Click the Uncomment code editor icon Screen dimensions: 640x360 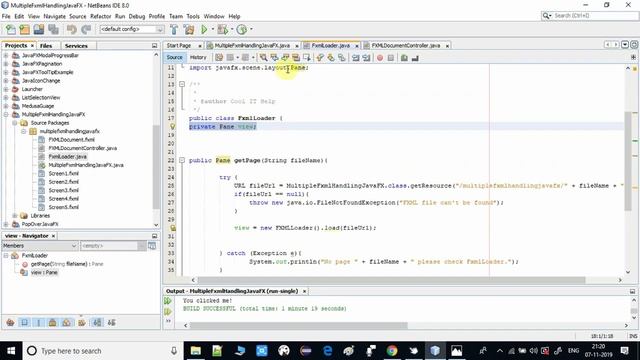tap(415, 58)
